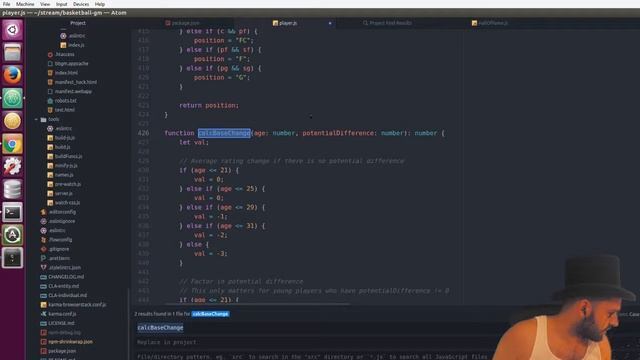
Task: Open the View menu
Action: point(45,4)
